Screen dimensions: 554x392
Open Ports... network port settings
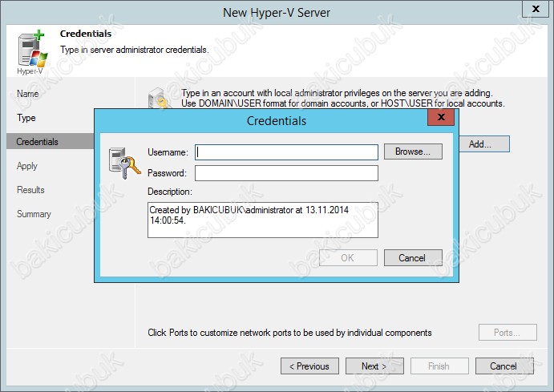coord(507,333)
